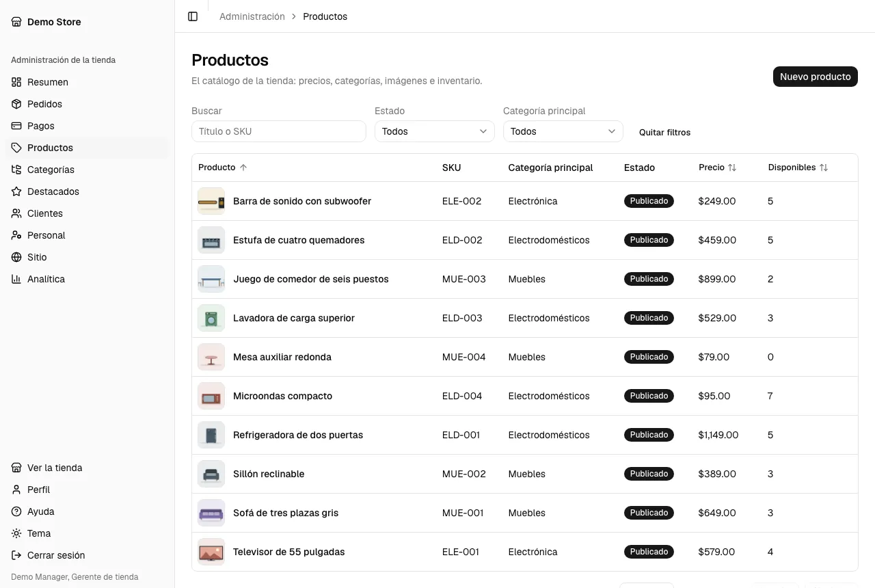Click Sillón reclinable product name

pyautogui.click(x=269, y=474)
